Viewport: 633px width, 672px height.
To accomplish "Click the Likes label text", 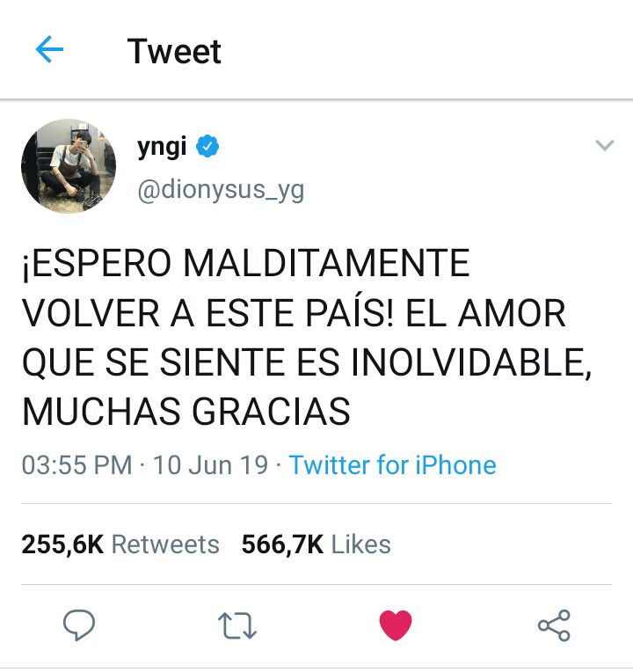I will click(361, 544).
